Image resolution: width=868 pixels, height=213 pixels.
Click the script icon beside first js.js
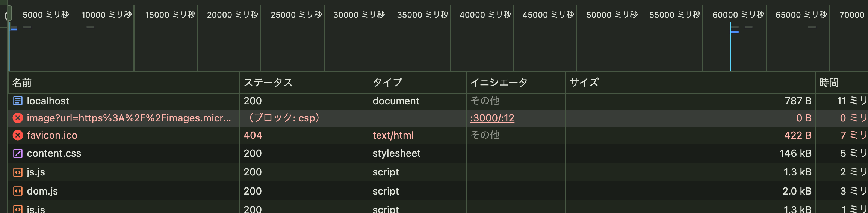(18, 172)
